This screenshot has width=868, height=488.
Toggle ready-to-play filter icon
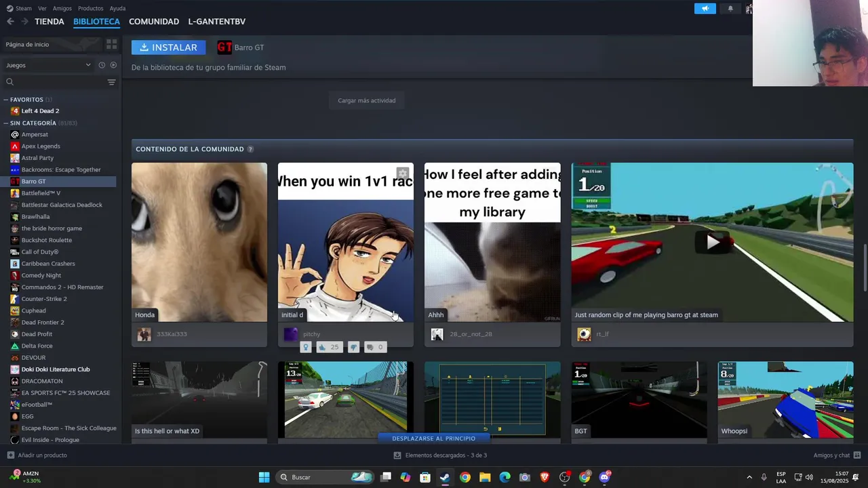click(x=113, y=65)
